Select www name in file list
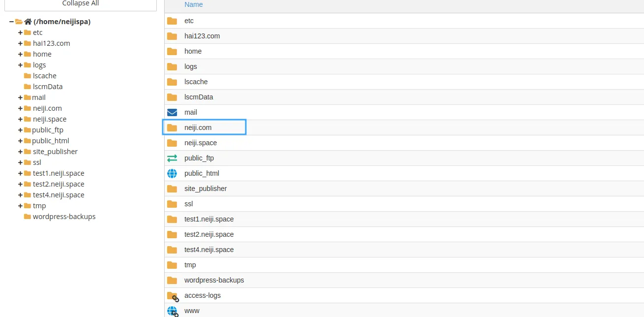644x317 pixels. [192, 311]
